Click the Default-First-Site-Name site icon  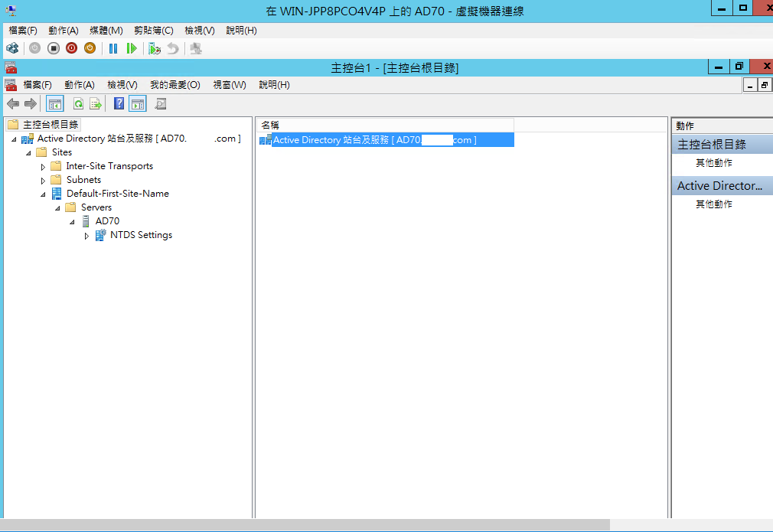57,194
